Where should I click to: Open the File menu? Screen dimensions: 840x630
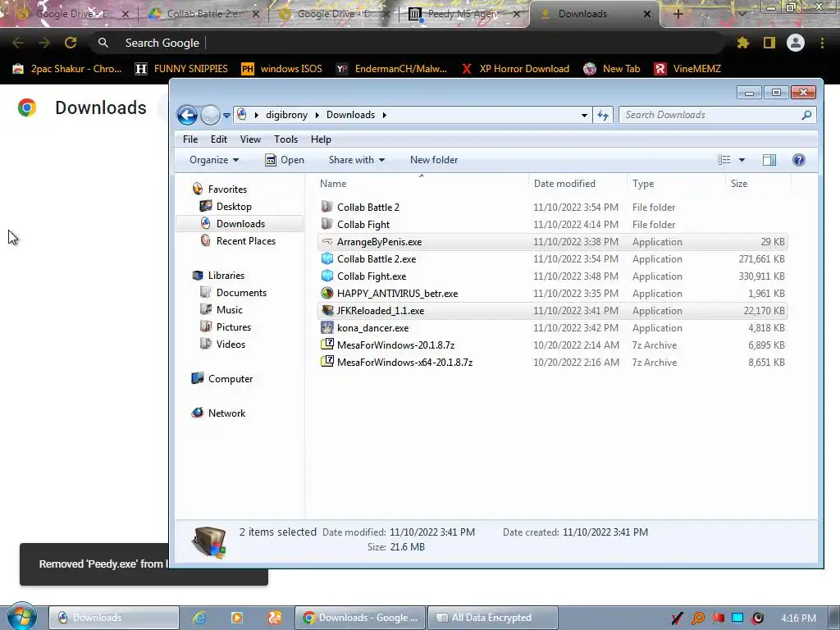tap(190, 139)
